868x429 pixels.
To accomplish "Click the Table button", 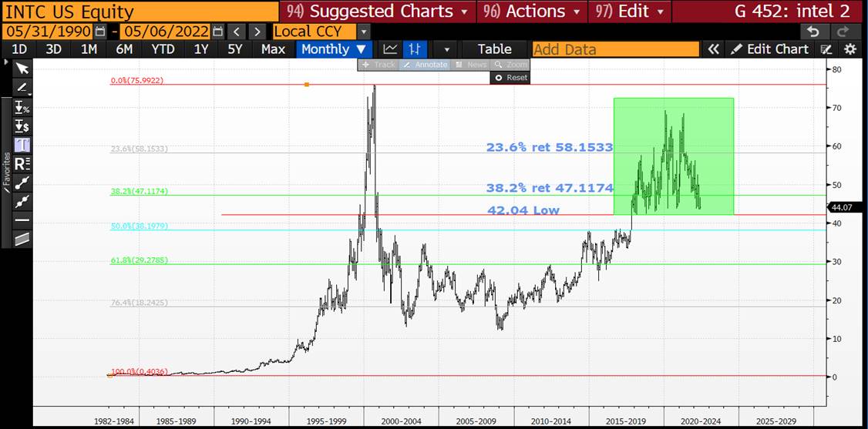I will [494, 49].
